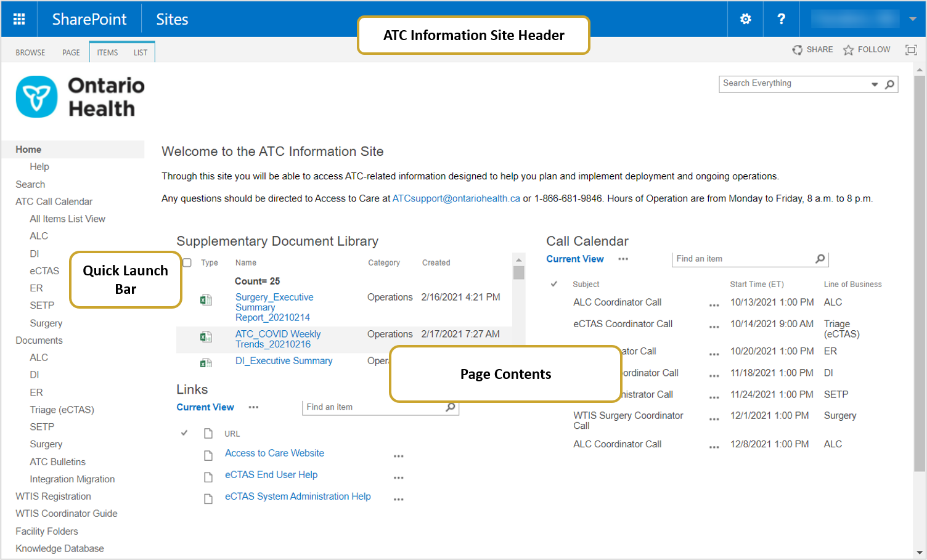Check the select-all box in Document Library
The height and width of the screenshot is (560, 927).
tap(187, 262)
